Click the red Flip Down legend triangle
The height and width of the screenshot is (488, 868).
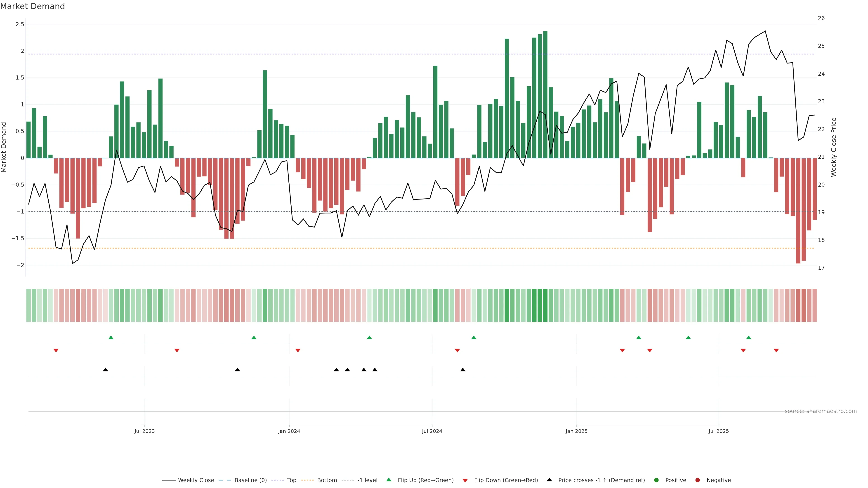465,481
